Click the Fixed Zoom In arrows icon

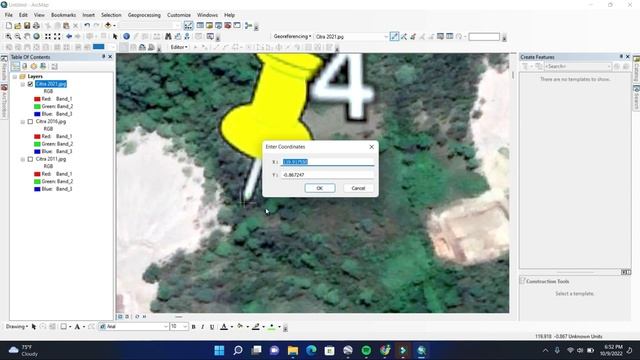(48, 37)
